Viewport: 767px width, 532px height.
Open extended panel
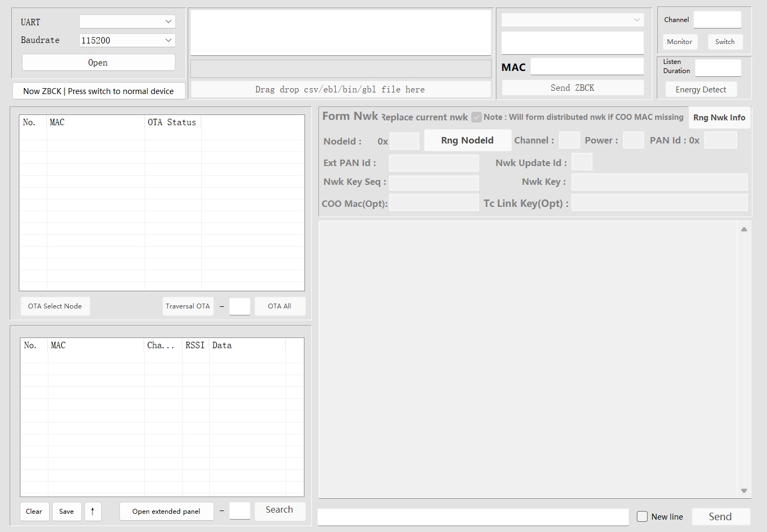(166, 511)
